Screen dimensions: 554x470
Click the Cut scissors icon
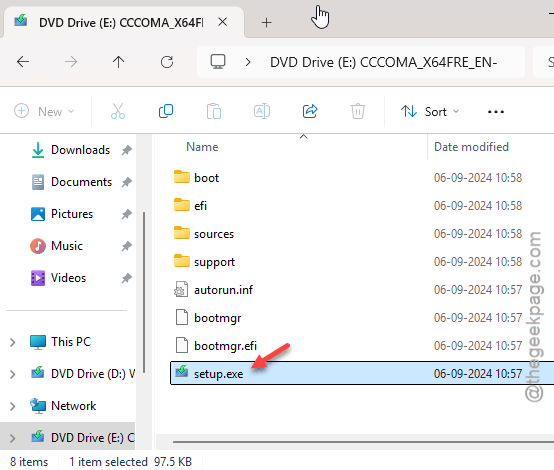coord(118,111)
